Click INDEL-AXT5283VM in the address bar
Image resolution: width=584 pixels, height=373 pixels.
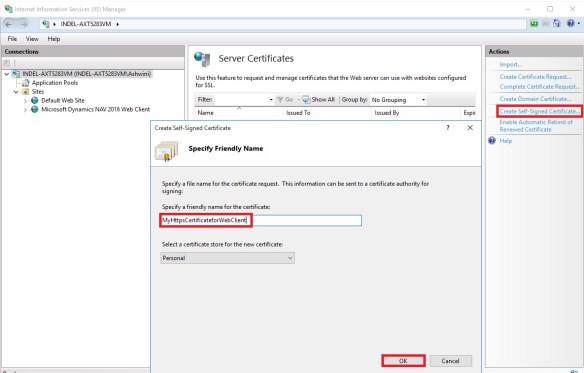pos(86,24)
